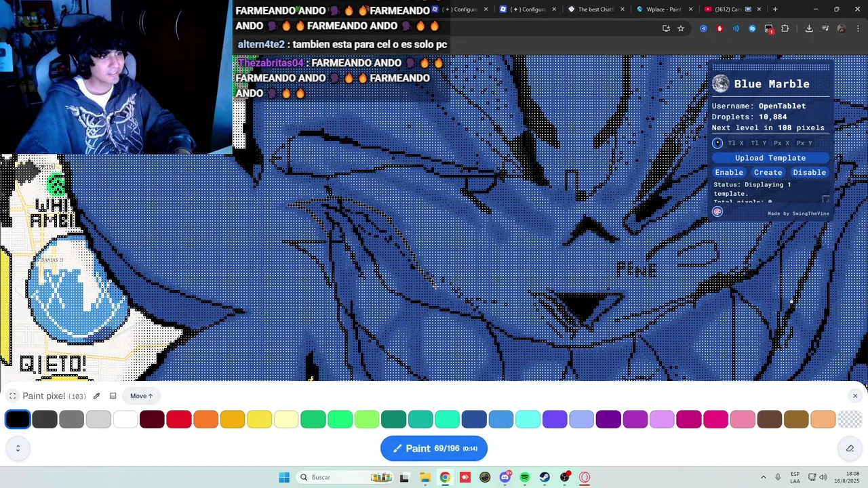Screen dimensions: 868x488
Task: Open the taskbar volume control icon
Action: pyautogui.click(x=823, y=477)
